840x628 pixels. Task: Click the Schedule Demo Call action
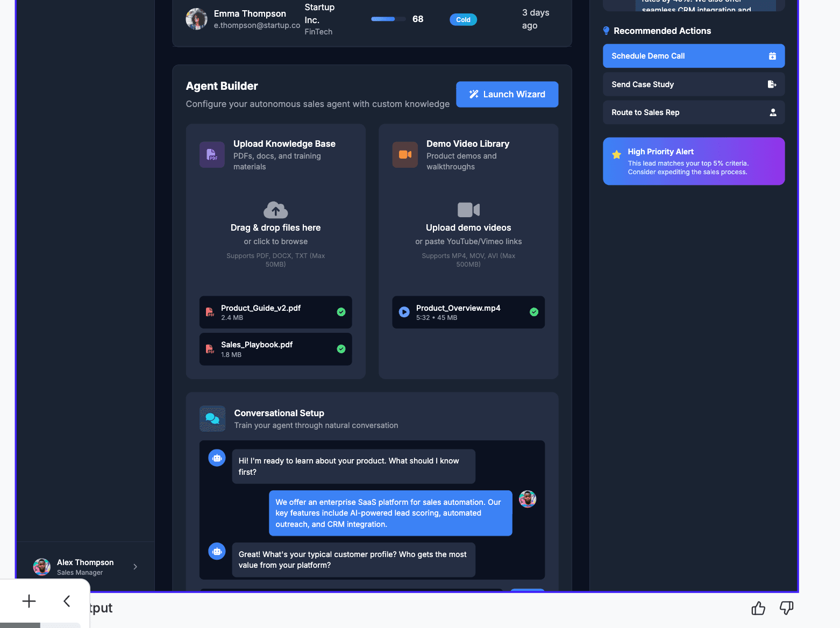[694, 56]
